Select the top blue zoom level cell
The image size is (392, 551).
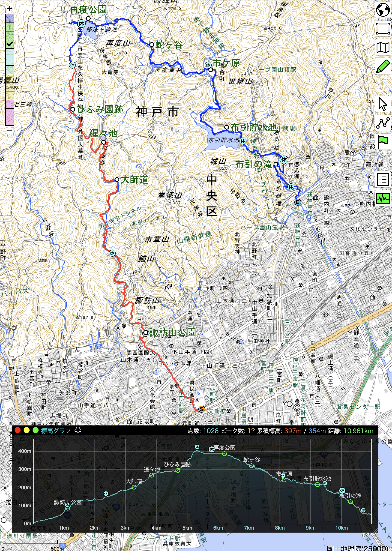click(10, 19)
